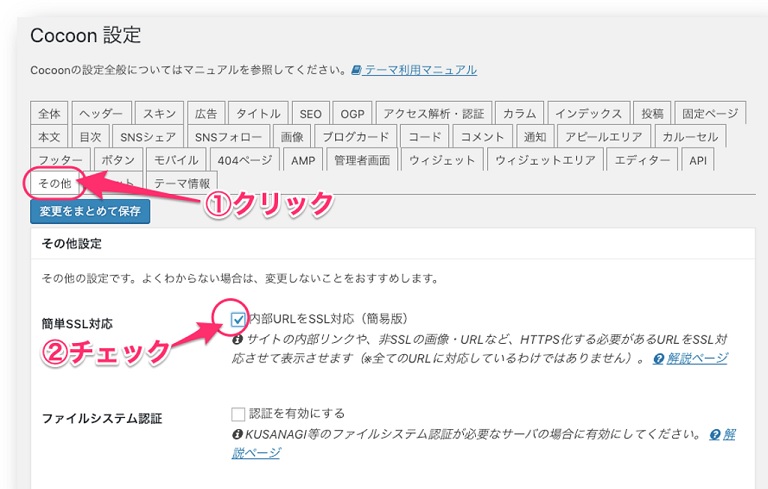Open the アクセス解析・認証 tab
768x489 pixels.
433,114
